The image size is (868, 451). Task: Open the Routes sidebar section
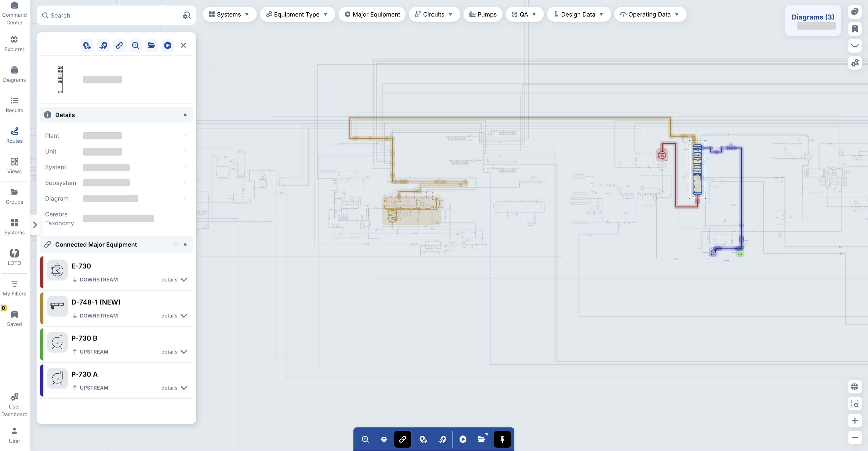pos(15,135)
